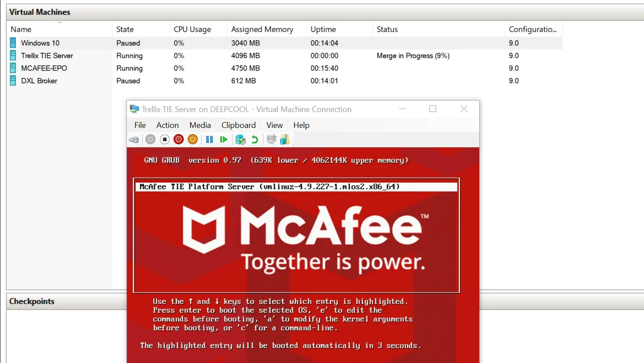Click the 00:14:04 uptime value
The width and height of the screenshot is (644, 363).
tap(324, 43)
